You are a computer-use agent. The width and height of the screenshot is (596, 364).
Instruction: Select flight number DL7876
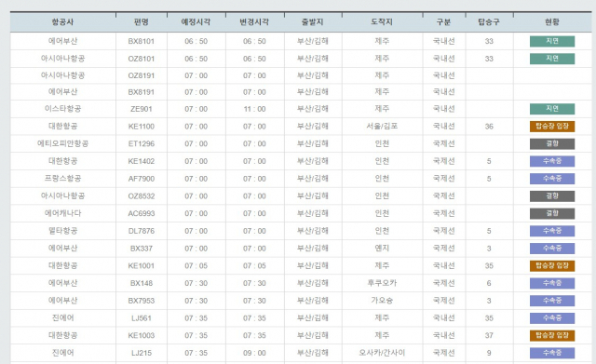tap(142, 231)
